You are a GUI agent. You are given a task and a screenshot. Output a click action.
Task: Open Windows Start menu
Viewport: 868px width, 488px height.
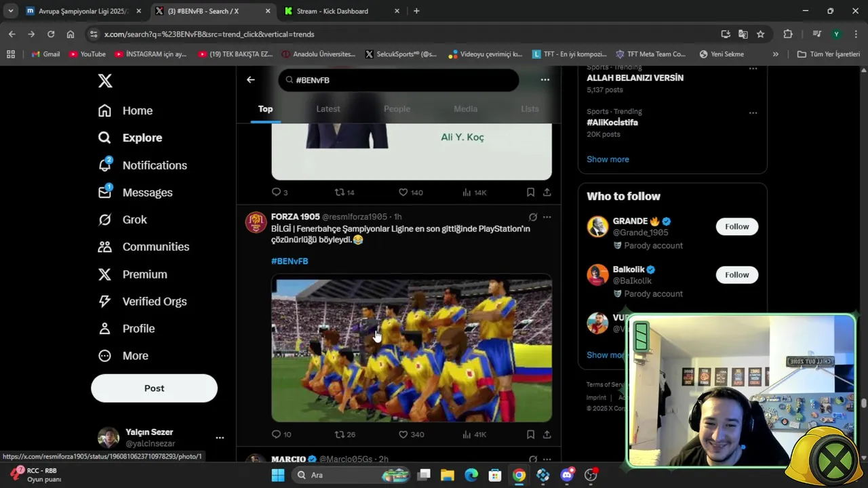pyautogui.click(x=278, y=475)
